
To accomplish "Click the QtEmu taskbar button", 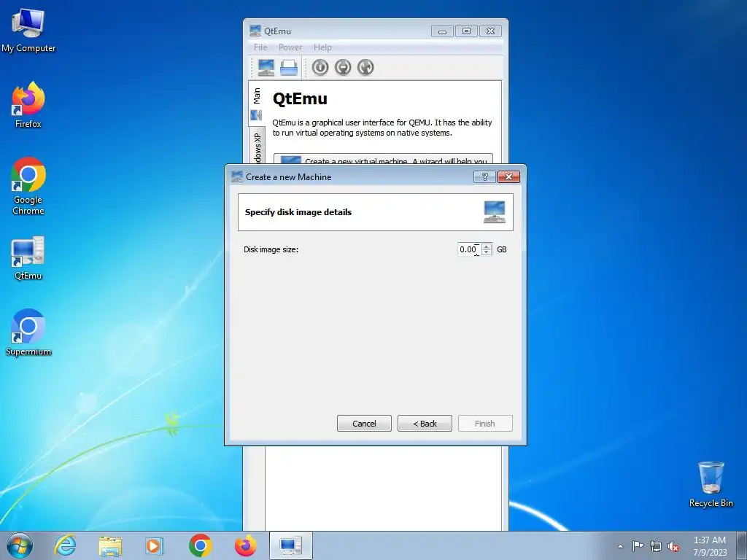I will [290, 545].
